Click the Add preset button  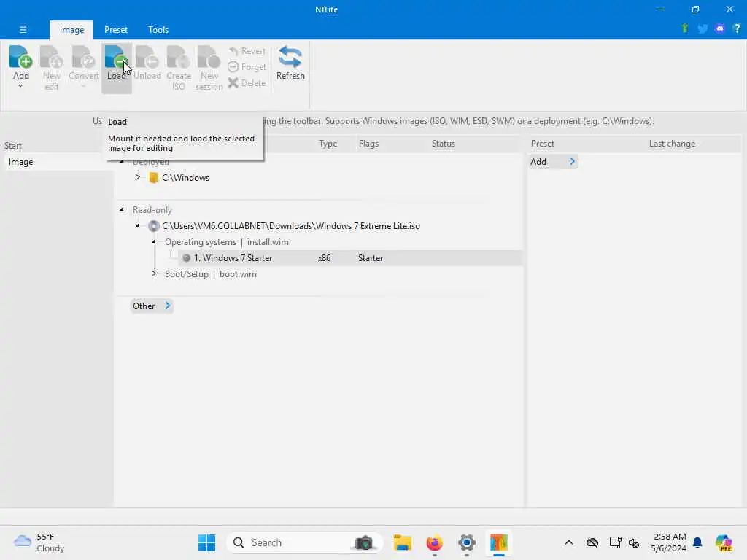[x=553, y=161]
